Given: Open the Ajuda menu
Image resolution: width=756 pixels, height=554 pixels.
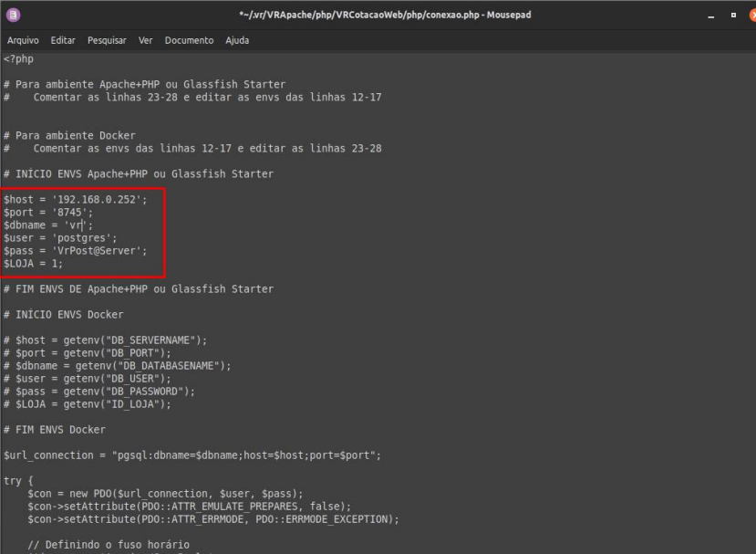Looking at the screenshot, I should [x=237, y=40].
